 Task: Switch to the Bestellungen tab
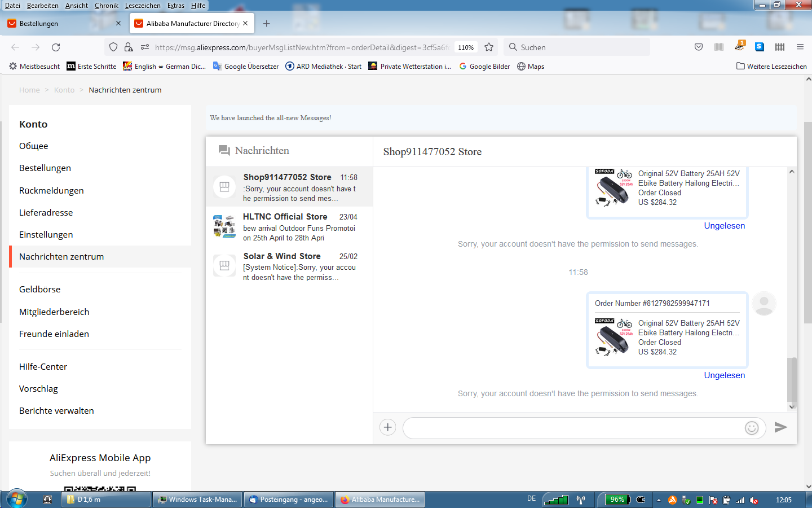coord(62,24)
